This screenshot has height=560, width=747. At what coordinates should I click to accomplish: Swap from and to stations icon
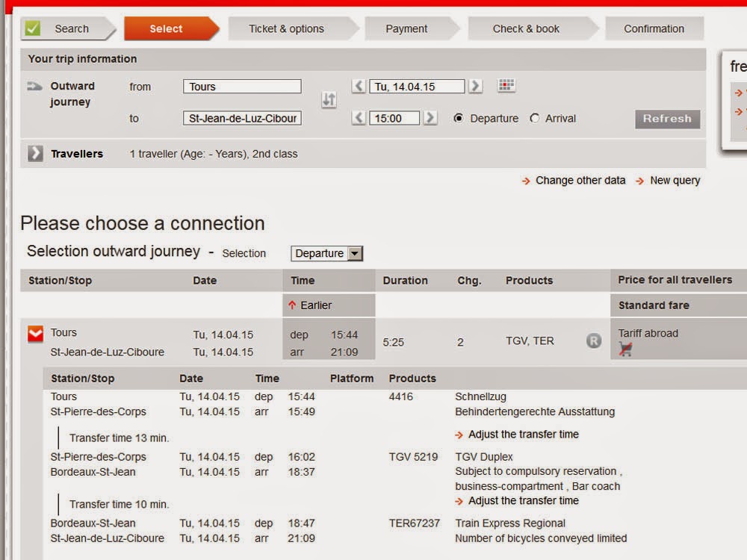329,100
